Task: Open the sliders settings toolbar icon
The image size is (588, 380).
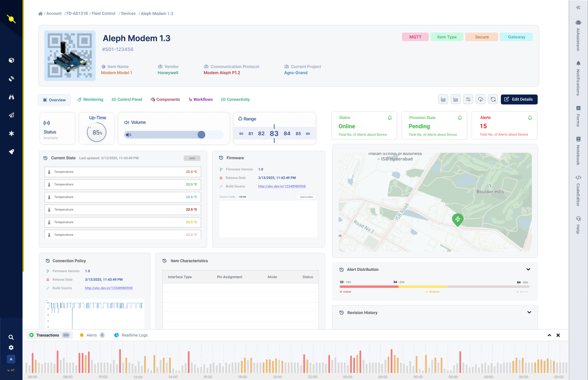Action: [468, 99]
